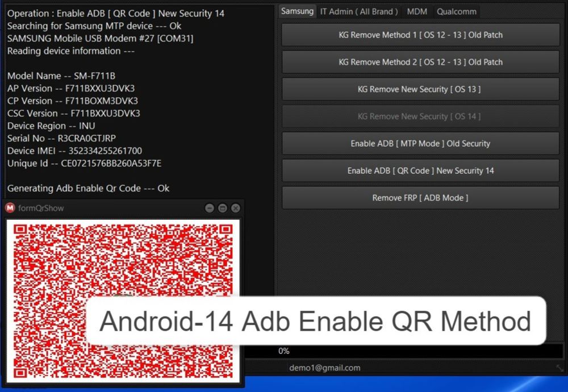Image resolution: width=568 pixels, height=392 pixels.
Task: Switch to the Samsung tab
Action: (298, 11)
